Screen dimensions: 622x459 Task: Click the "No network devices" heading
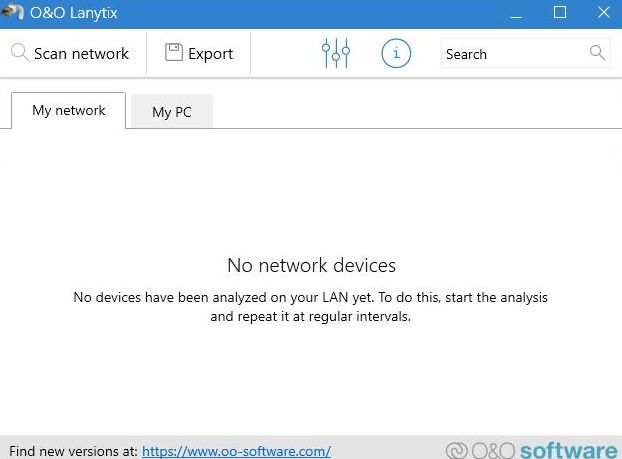coord(311,265)
